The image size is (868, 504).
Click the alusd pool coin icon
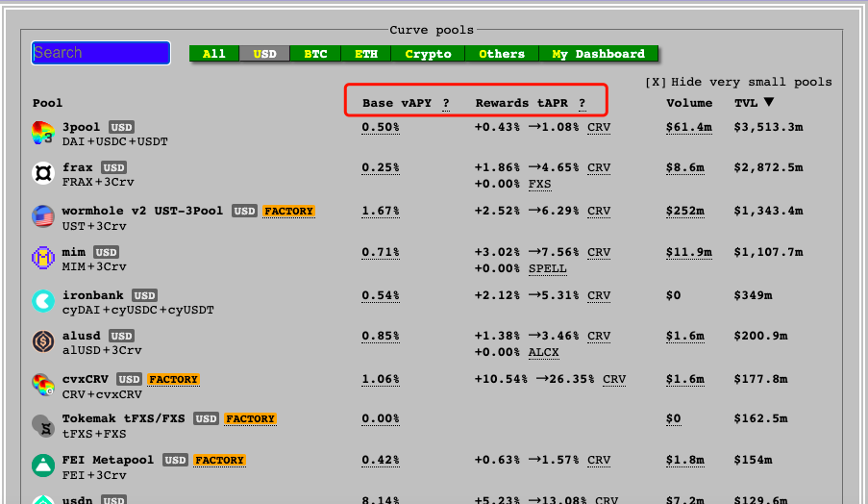(x=42, y=341)
